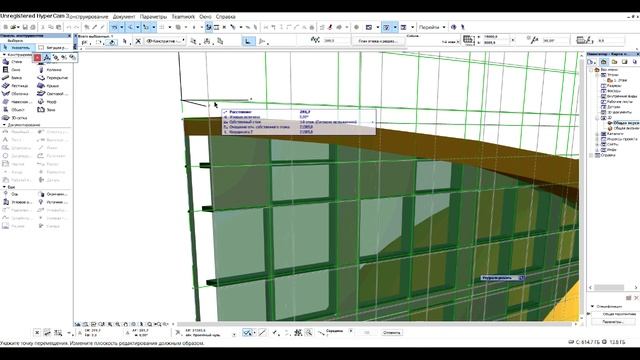Open the Конструкт... layer dropdown in info box
This screenshot has width=640, height=360.
tap(165, 41)
